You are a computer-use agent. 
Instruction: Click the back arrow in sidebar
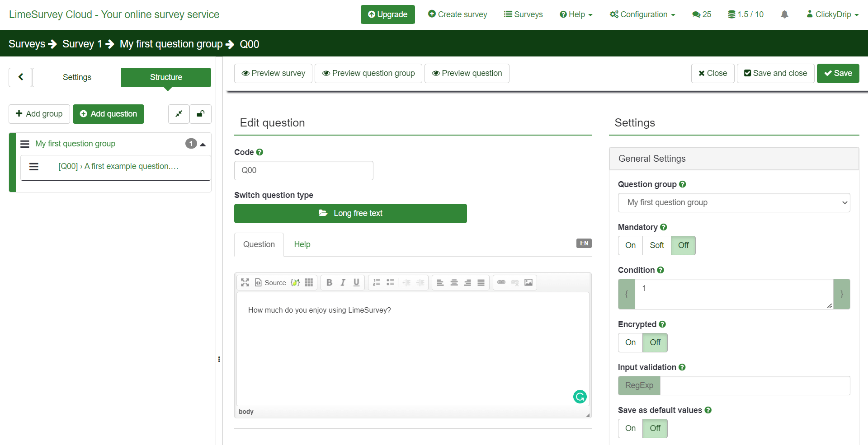point(20,77)
